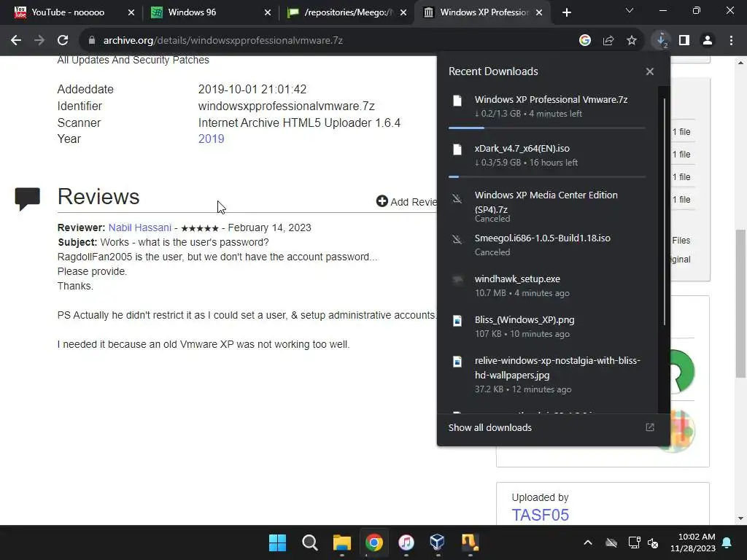Click the Reviews speech bubble icon
747x560 pixels.
point(27,199)
